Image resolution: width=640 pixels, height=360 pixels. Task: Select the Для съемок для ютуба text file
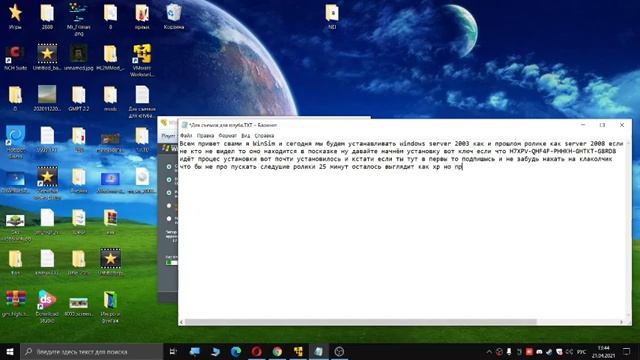142,102
